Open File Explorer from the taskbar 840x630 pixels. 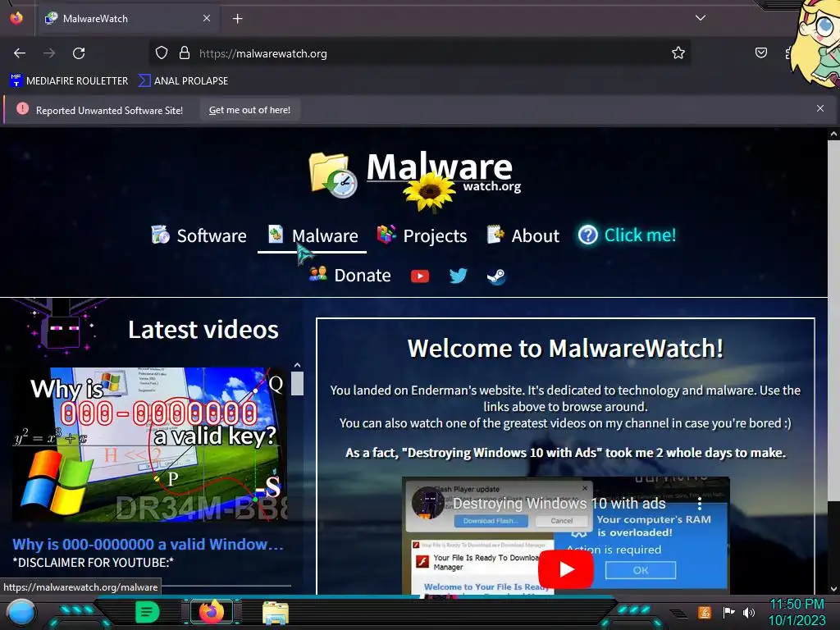point(276,613)
